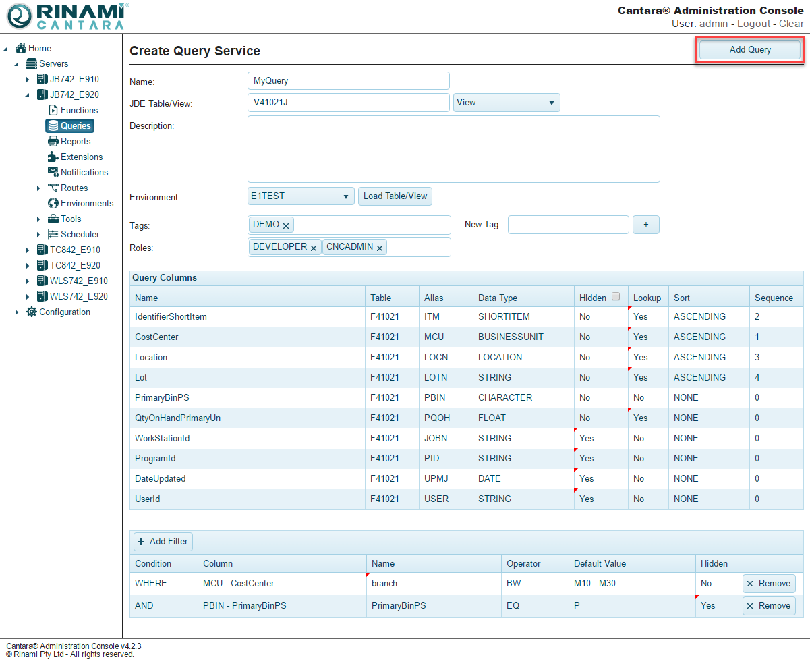The width and height of the screenshot is (810, 672).
Task: Open Reports via its printer icon
Action: [x=53, y=141]
